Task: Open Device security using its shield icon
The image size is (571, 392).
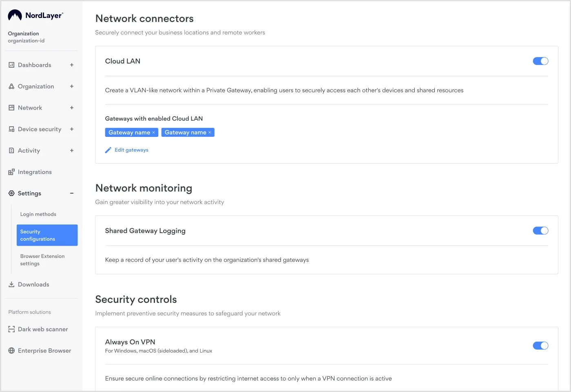Action: (x=11, y=129)
